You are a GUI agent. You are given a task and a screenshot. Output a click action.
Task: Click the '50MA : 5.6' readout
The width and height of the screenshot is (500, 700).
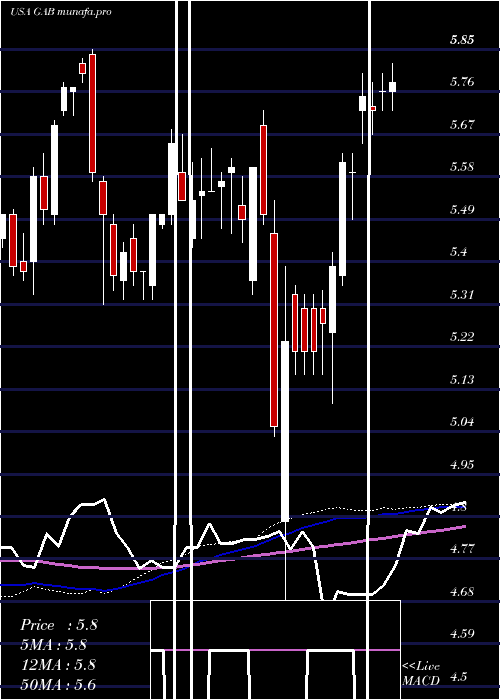tap(58, 684)
